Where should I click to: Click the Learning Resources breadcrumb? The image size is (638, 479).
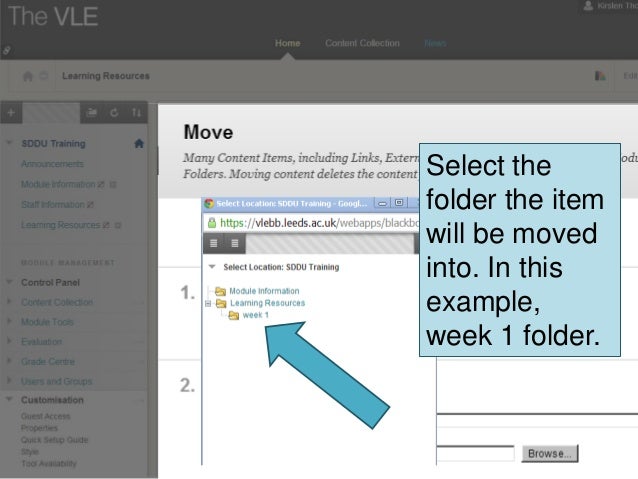tap(106, 76)
